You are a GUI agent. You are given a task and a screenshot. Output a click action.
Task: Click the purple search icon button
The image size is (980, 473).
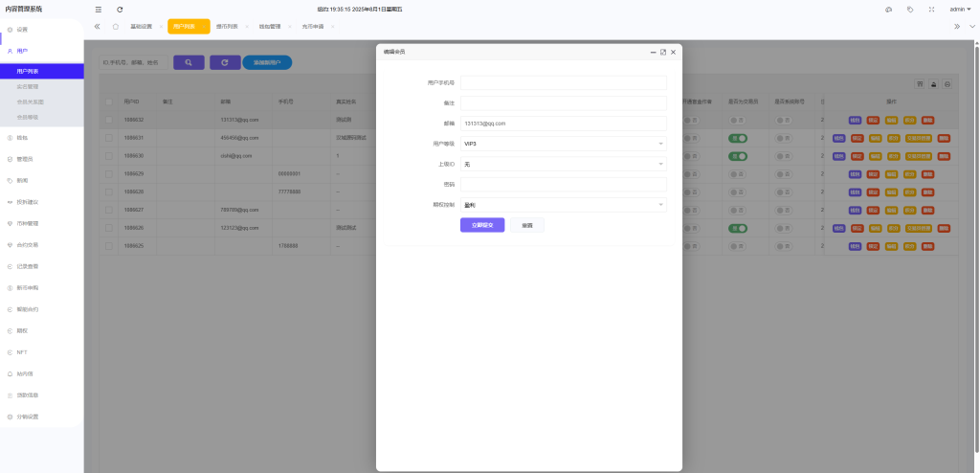click(189, 62)
